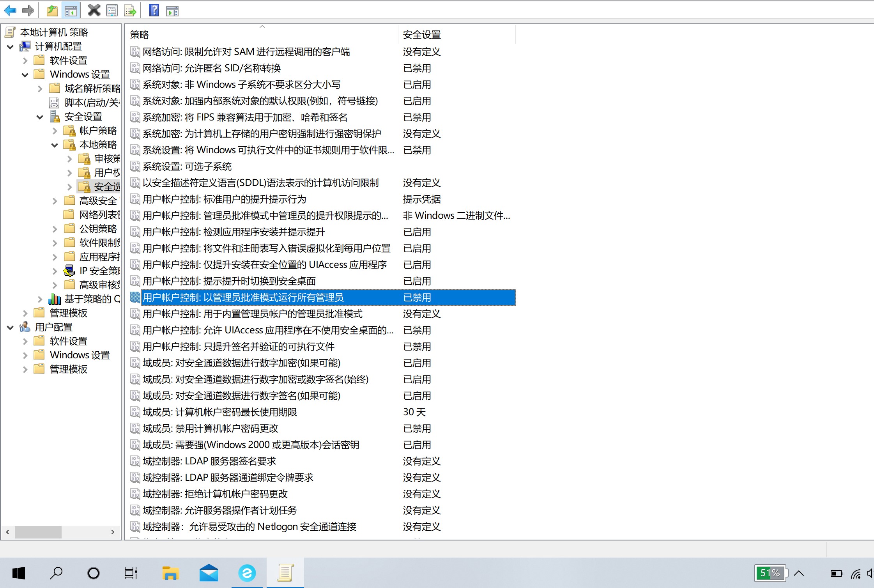Click the Up one level folder icon
Viewport: 874px width, 588px height.
pos(52,11)
